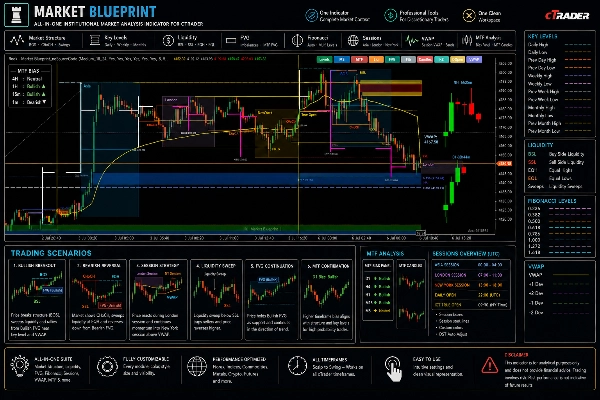Click the Trading Scenarios heading
Viewport: 600px width, 400px height.
51,253
